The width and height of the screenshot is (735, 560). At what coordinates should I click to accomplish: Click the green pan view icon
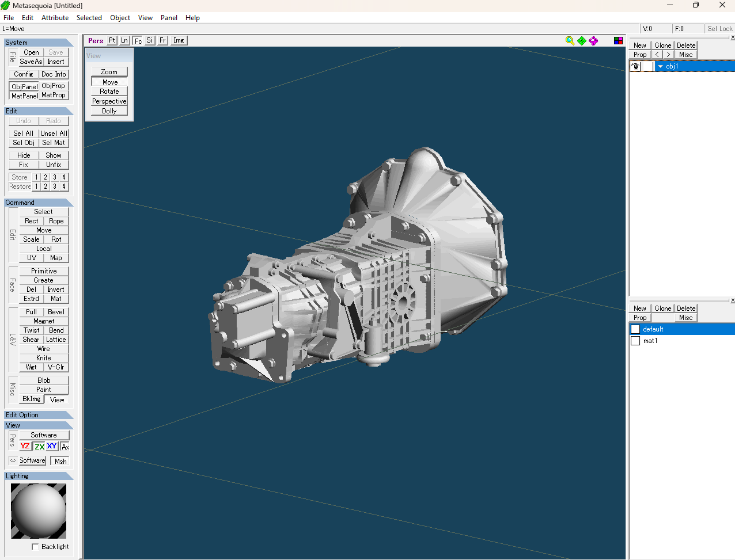[x=582, y=40]
